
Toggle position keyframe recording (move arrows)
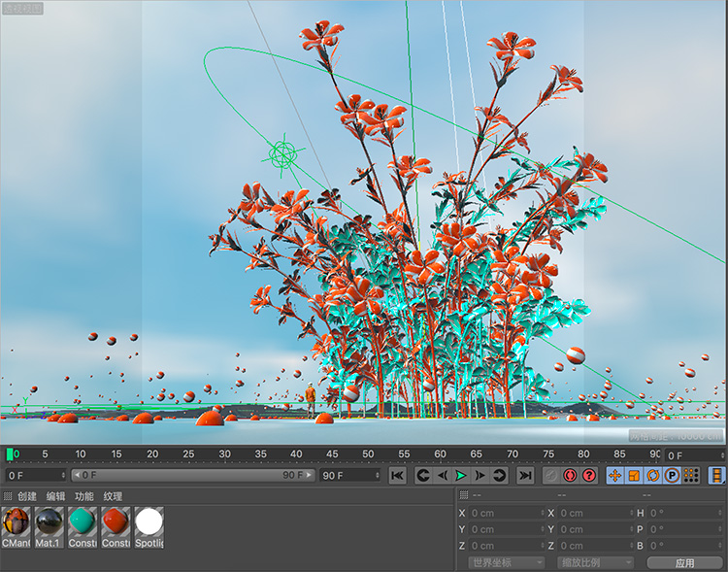[615, 475]
